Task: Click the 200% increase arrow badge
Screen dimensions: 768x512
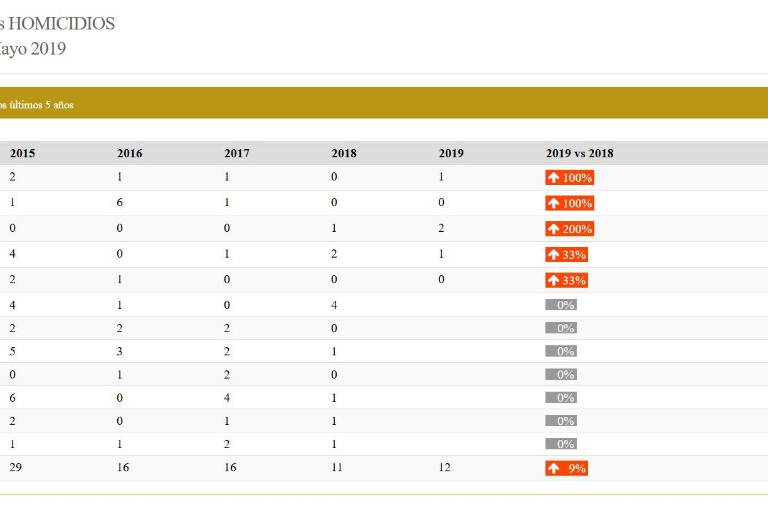Action: pyautogui.click(x=569, y=229)
